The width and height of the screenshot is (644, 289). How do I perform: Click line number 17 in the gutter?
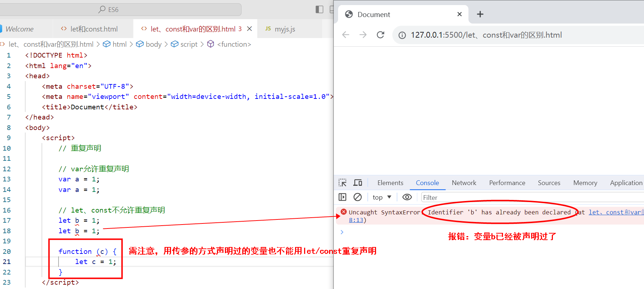click(7, 220)
